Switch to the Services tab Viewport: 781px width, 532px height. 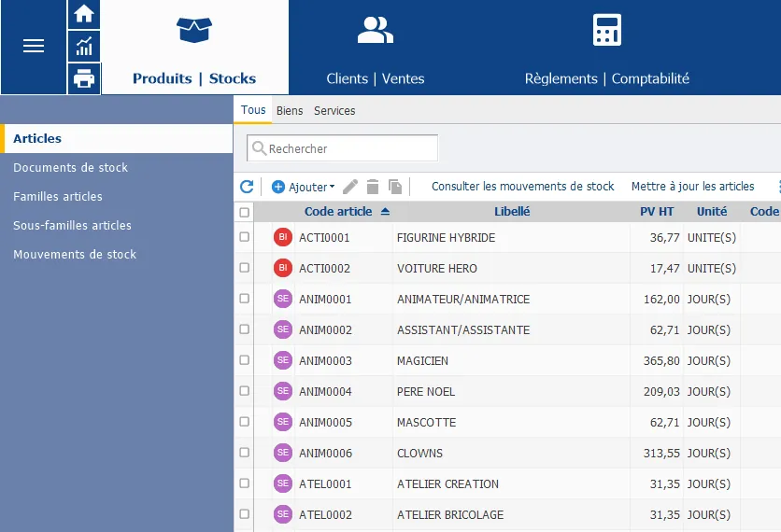point(334,110)
